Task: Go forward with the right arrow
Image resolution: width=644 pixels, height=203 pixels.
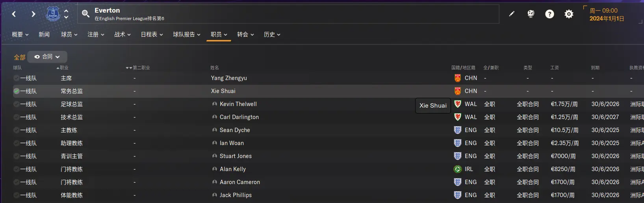Action: click(33, 14)
